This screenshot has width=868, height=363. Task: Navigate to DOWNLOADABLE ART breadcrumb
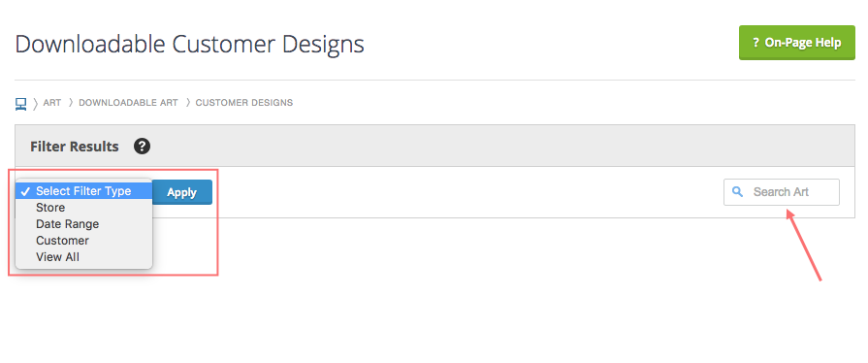pos(128,103)
